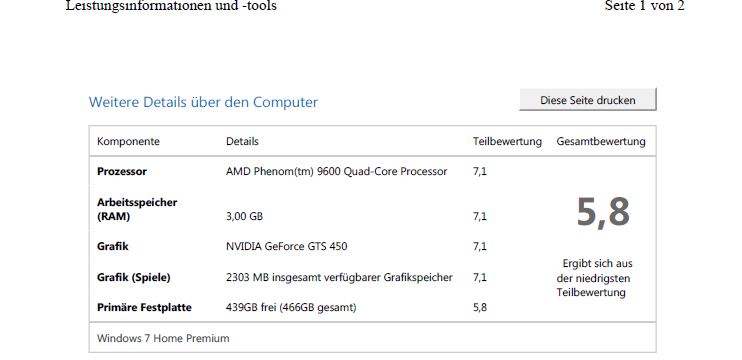
Task: Click the Seite 1 von 2 page indicator
Action: pyautogui.click(x=645, y=6)
